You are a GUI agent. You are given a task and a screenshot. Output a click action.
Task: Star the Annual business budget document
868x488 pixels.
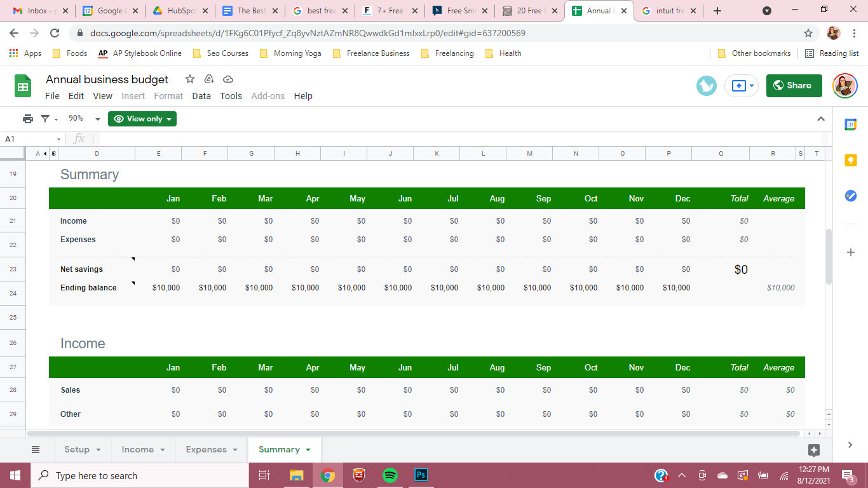click(x=190, y=79)
